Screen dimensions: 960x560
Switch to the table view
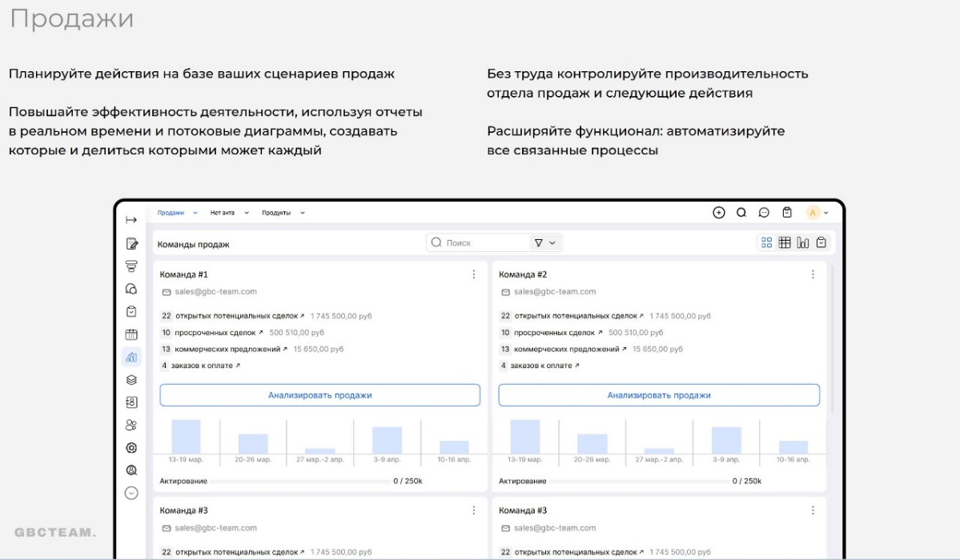click(x=785, y=243)
